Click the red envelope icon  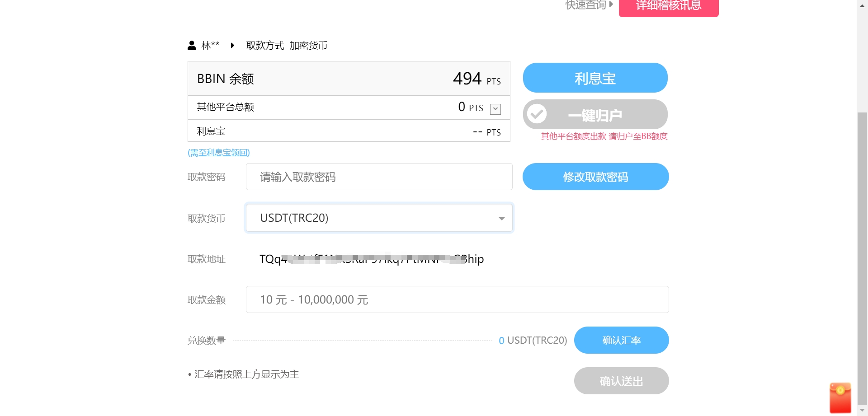pyautogui.click(x=840, y=397)
